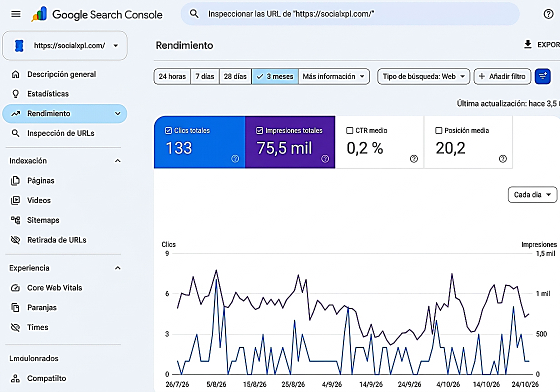560x392 pixels.
Task: Select the 7 días date range
Action: click(204, 76)
